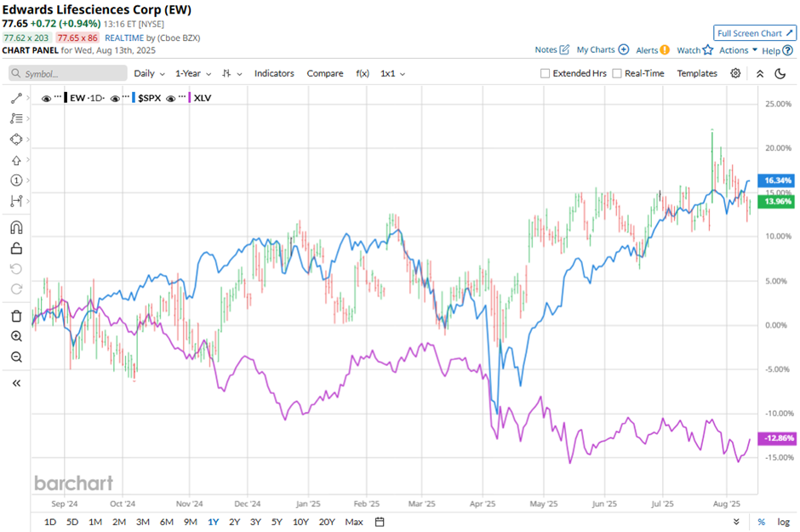Select the 1D time range

click(50, 522)
